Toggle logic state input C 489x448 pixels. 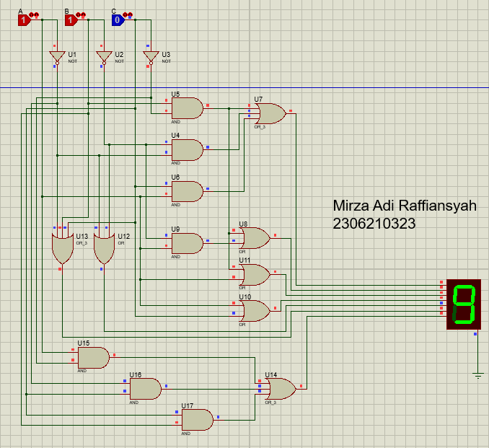[118, 20]
